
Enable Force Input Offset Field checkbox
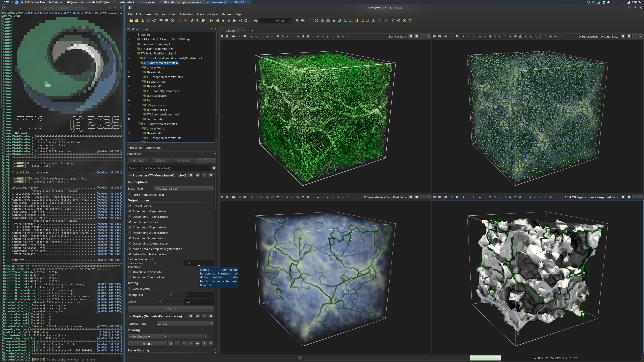point(130,195)
